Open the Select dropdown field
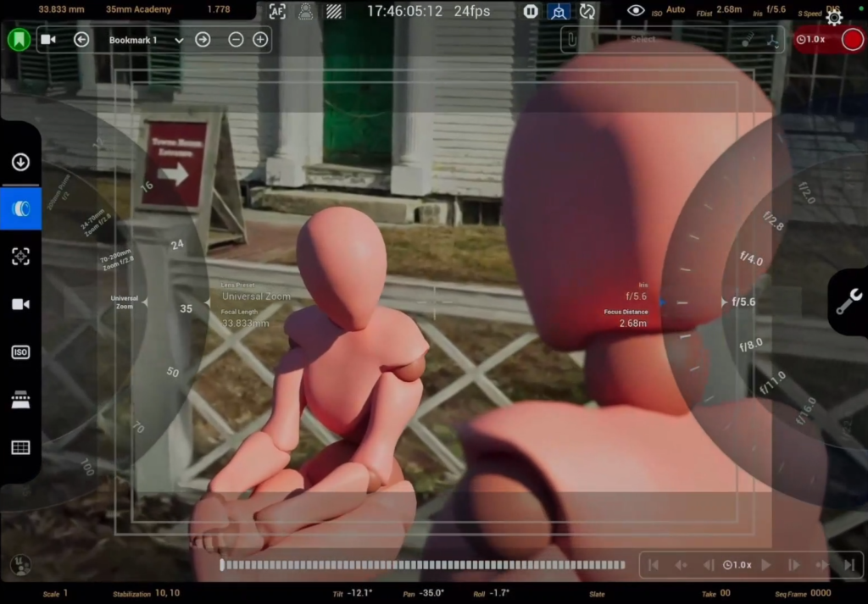This screenshot has width=868, height=604. (644, 39)
